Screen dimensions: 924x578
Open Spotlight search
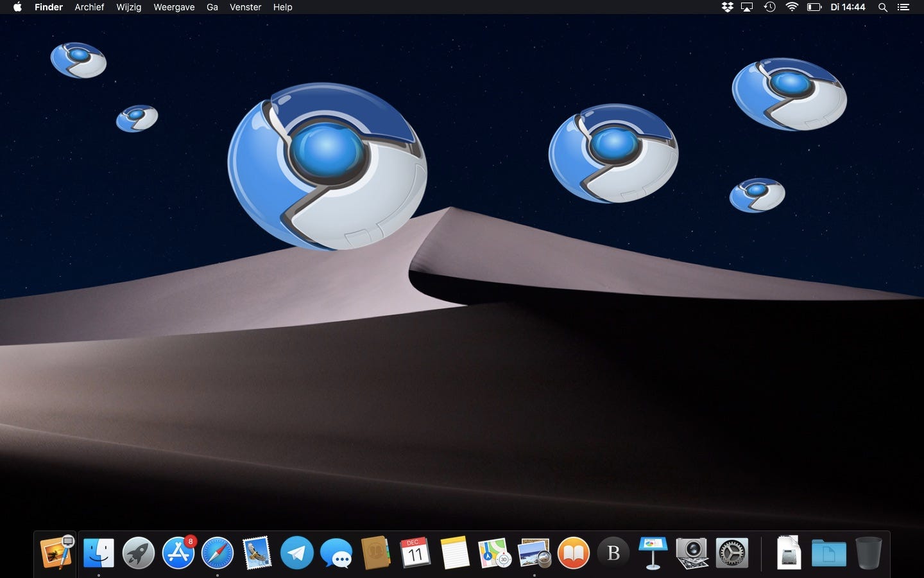pos(883,7)
